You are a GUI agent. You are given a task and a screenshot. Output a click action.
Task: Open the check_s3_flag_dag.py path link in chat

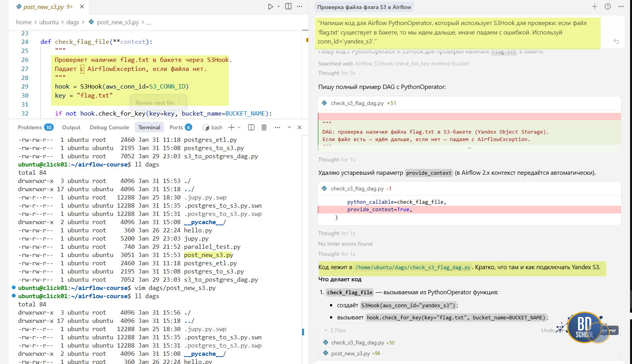(x=412, y=268)
